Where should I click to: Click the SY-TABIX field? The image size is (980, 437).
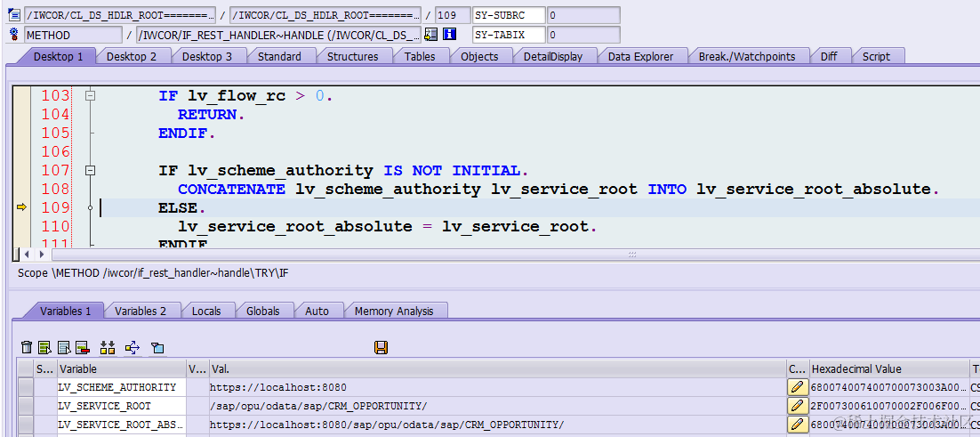(510, 35)
